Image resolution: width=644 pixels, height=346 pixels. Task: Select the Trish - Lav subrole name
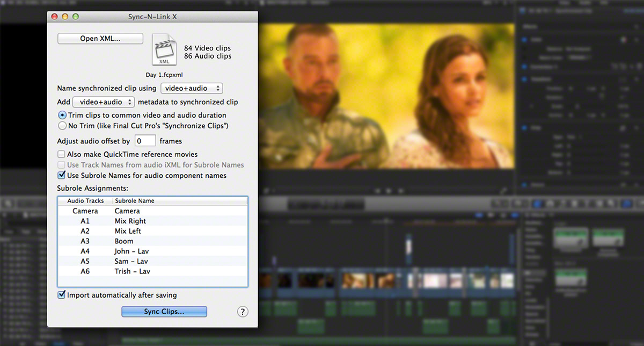point(133,271)
